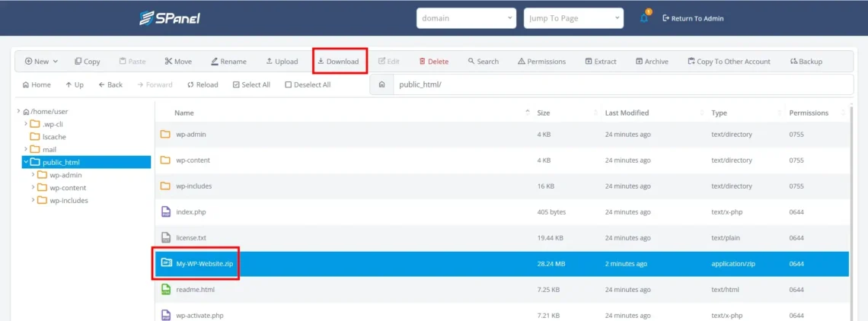Click Return To Admin link
Screen dimensions: 868x321
pos(693,18)
